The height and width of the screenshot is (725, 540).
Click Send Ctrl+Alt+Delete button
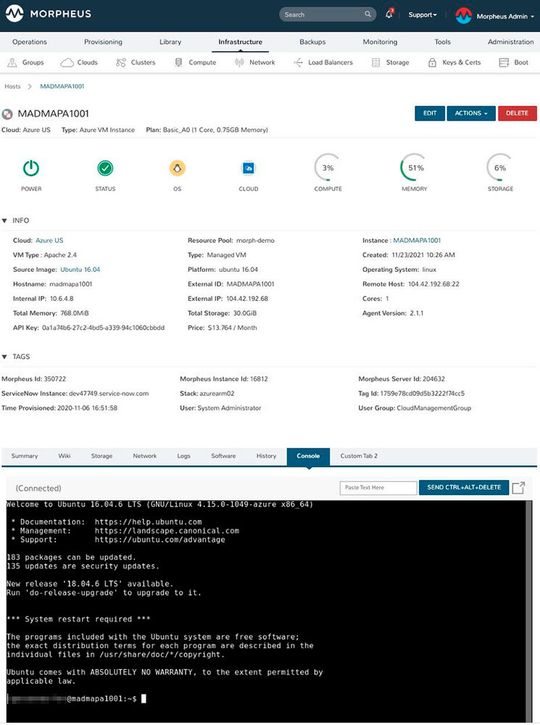click(x=464, y=487)
